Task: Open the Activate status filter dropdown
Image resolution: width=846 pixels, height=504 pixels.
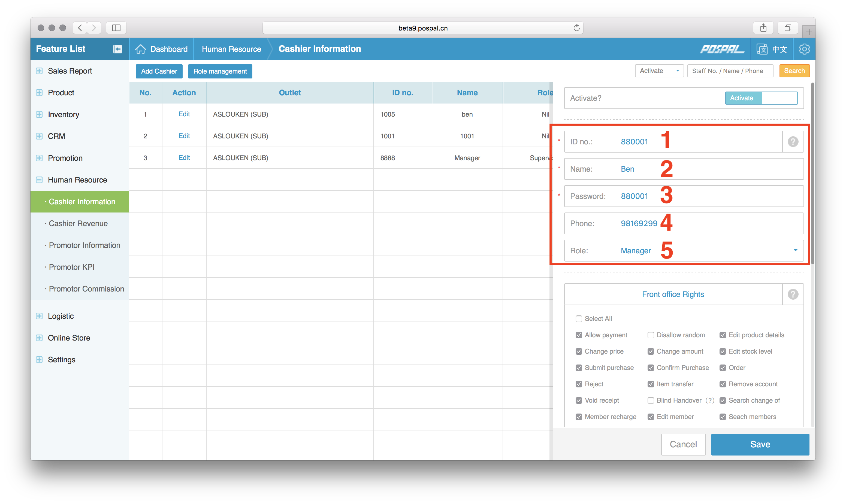Action: [659, 71]
